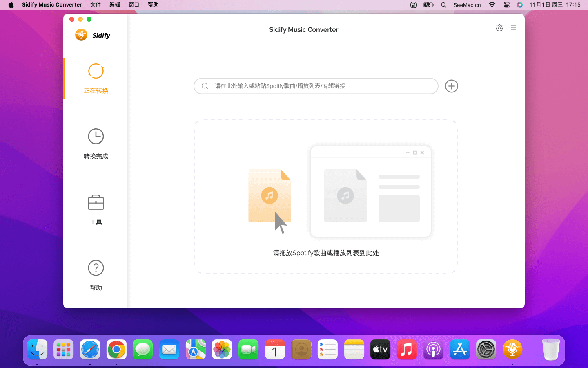Open the Trash in the Dock
Screen dimensions: 588x368
click(x=551, y=350)
